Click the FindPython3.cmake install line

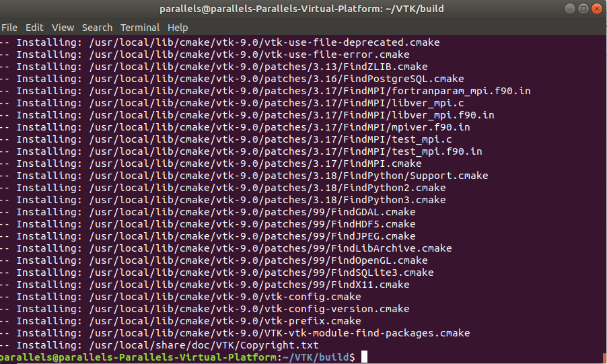223,200
